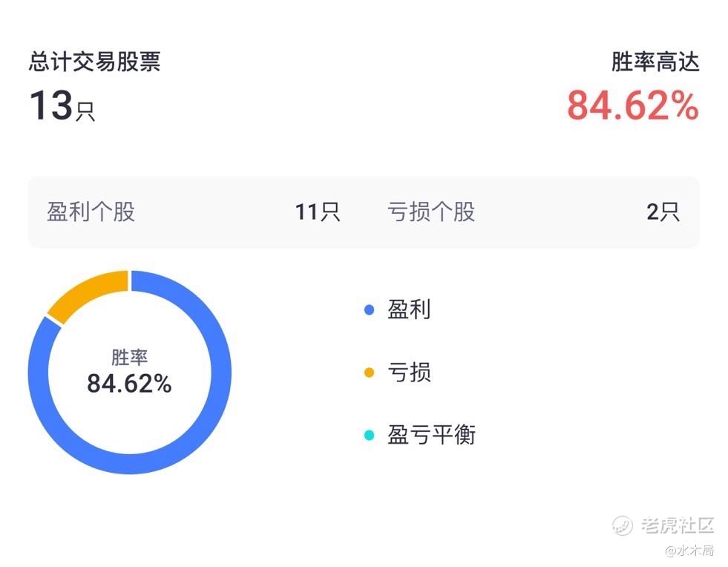
Task: Toggle the 盈利 legend label
Action: point(409,309)
